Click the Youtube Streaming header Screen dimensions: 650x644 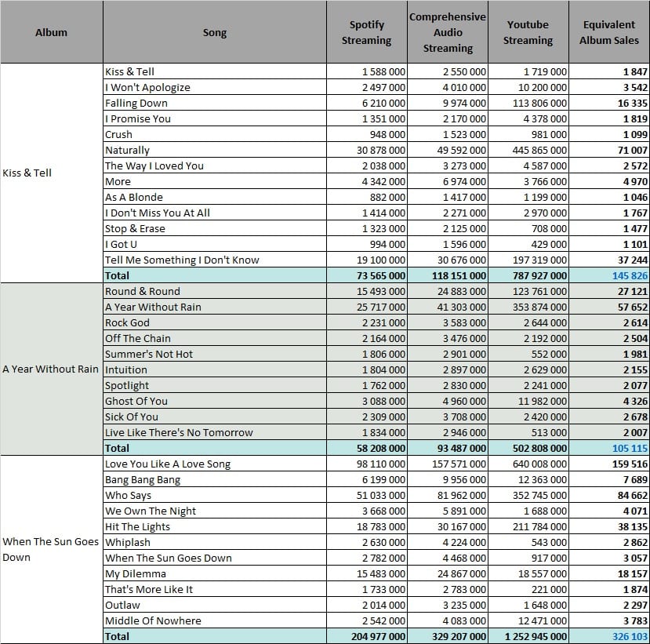pyautogui.click(x=528, y=32)
